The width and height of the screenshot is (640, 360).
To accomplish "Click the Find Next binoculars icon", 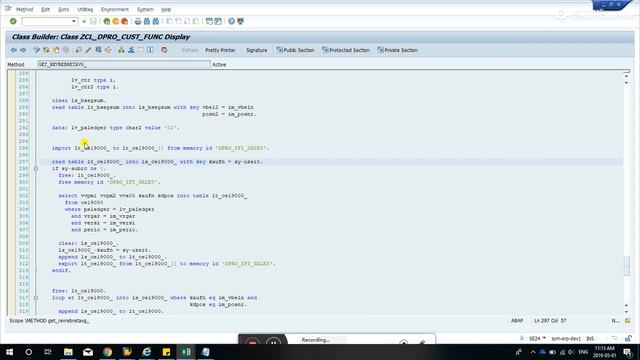I will [156, 21].
